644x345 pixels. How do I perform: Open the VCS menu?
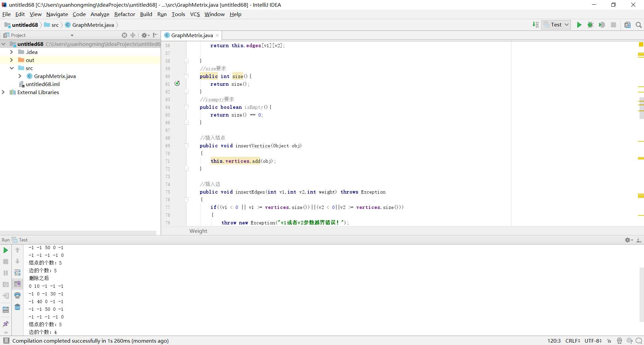click(x=195, y=14)
